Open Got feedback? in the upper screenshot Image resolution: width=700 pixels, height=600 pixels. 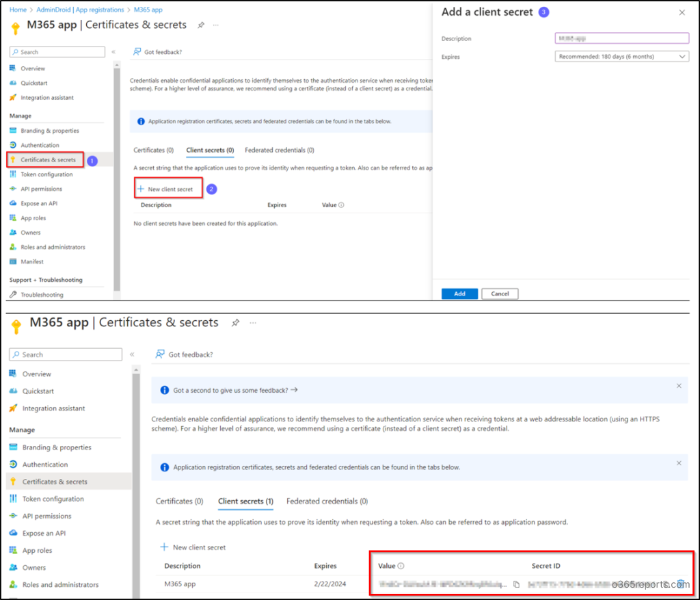pyautogui.click(x=158, y=52)
